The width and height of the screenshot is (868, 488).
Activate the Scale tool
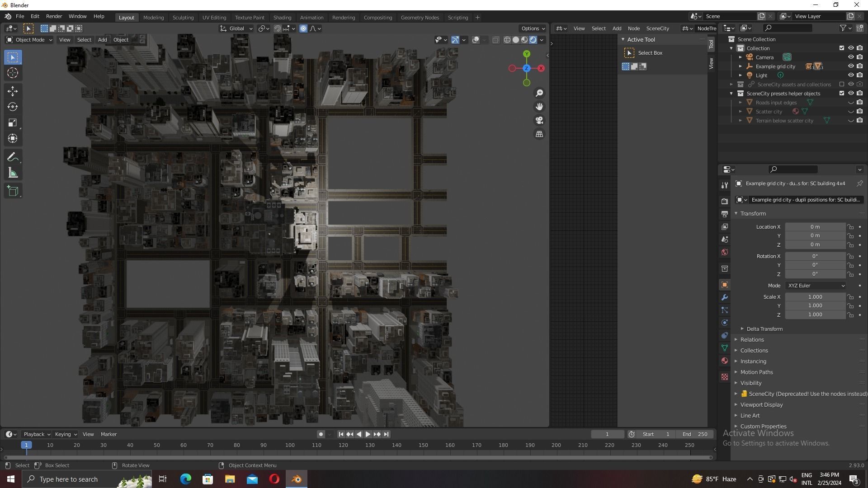pyautogui.click(x=13, y=123)
